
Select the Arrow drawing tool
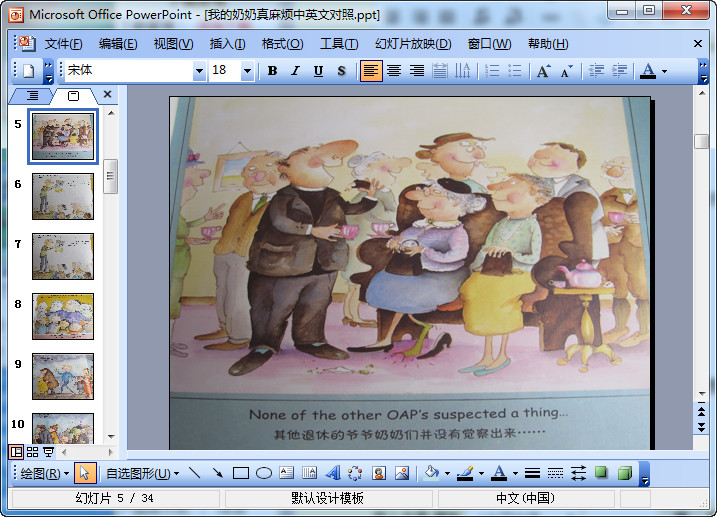pos(218,473)
